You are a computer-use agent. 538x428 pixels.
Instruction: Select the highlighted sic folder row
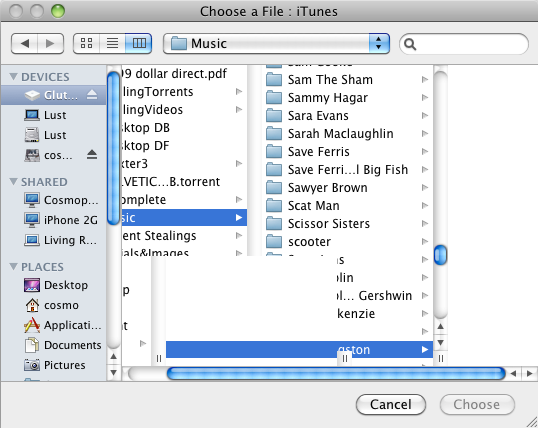pos(184,218)
